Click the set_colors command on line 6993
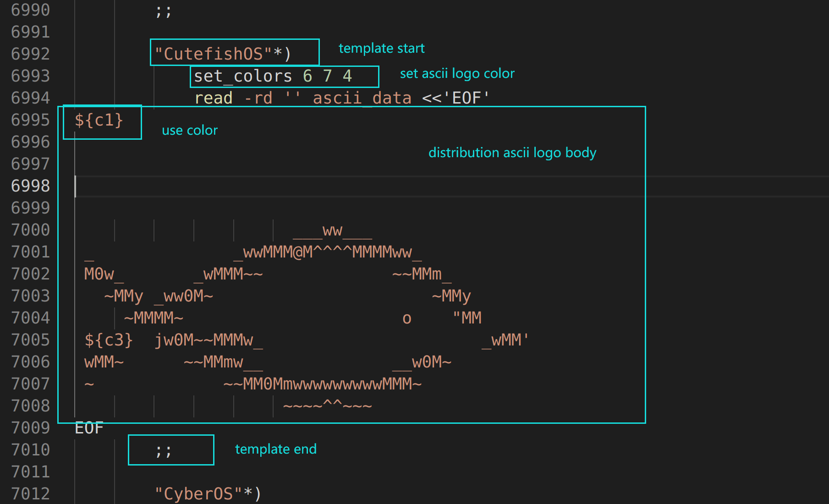 243,76
